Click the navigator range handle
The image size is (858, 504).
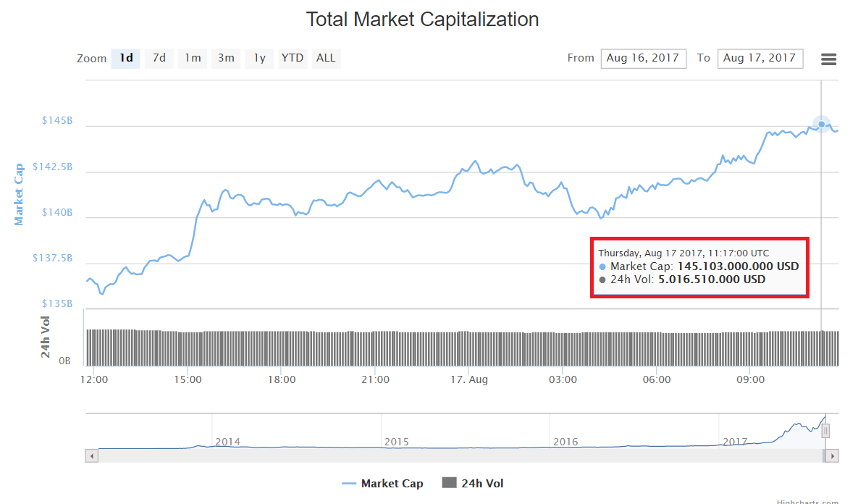pyautogui.click(x=825, y=431)
